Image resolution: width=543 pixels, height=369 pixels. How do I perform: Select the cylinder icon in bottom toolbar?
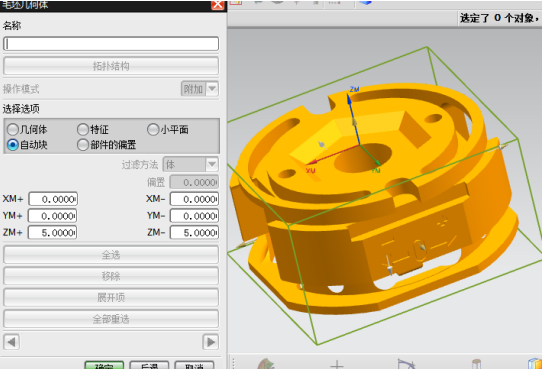(476, 364)
